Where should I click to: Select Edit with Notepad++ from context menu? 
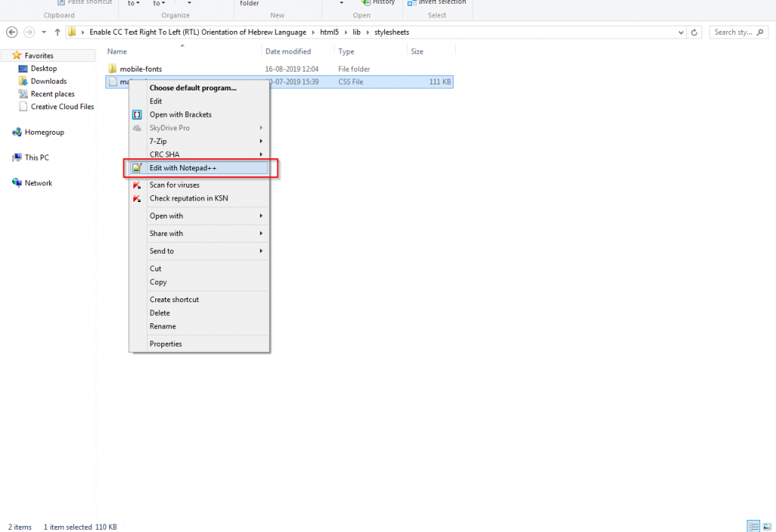coord(183,168)
